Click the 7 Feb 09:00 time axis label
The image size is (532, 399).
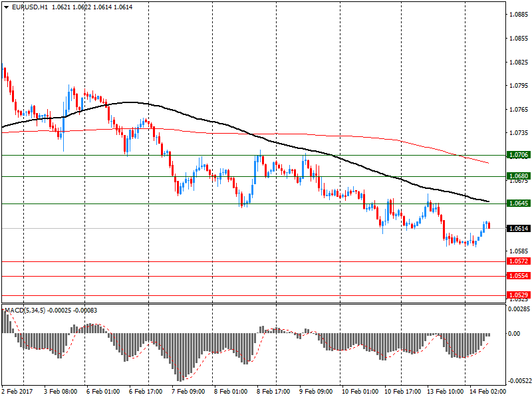[x=188, y=391]
